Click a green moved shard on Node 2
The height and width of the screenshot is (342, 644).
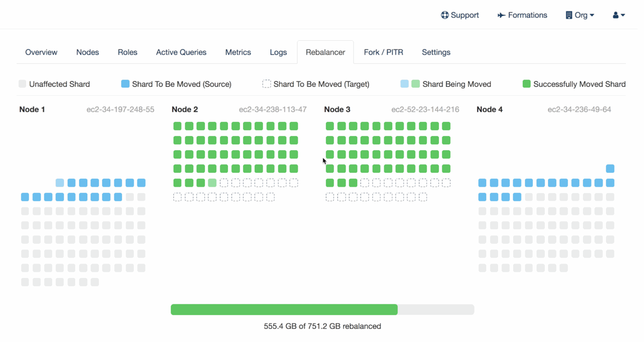pos(177,126)
